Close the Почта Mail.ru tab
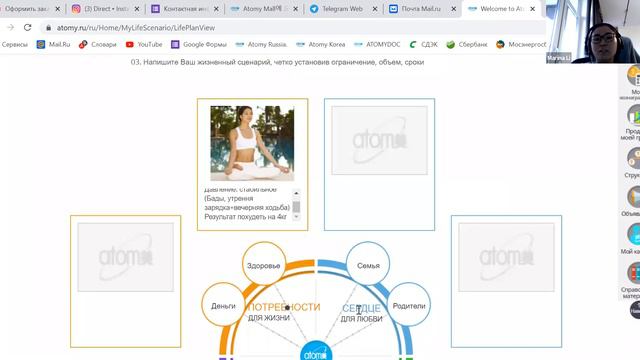The width and height of the screenshot is (640, 360). [453, 9]
